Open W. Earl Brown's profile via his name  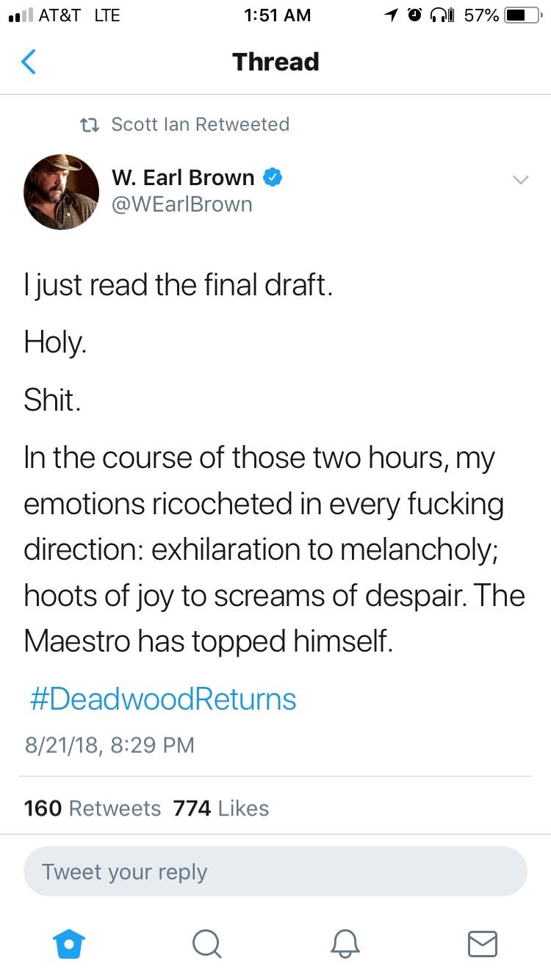(184, 177)
